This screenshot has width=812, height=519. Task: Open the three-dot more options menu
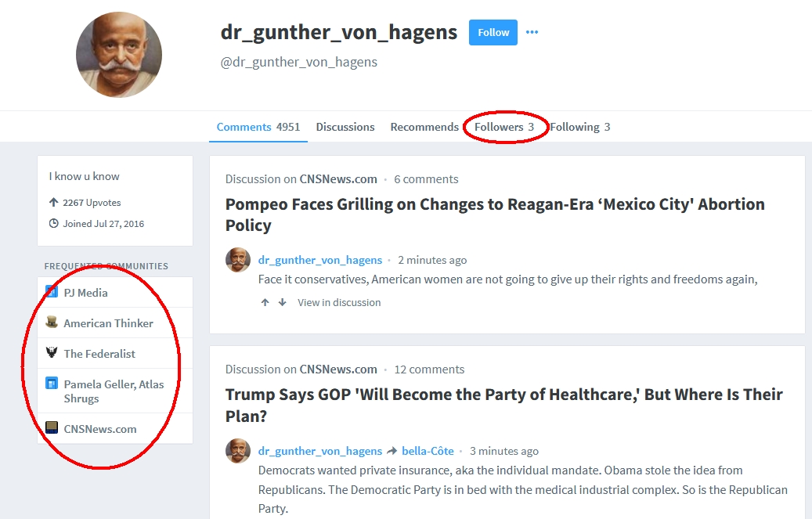coord(532,32)
